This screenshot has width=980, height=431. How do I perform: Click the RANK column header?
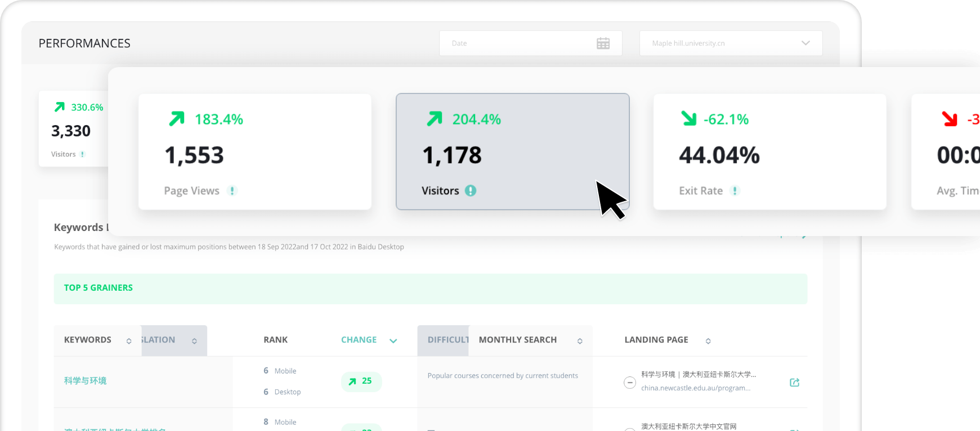coord(275,340)
